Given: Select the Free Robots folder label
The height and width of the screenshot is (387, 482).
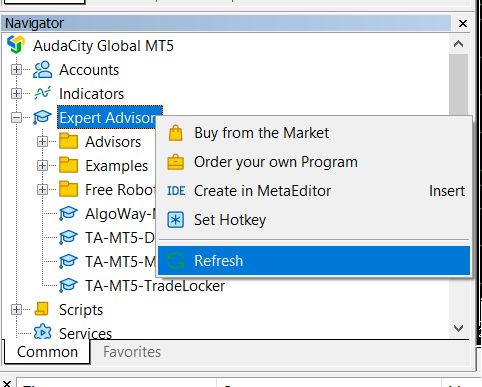Looking at the screenshot, I should 120,190.
